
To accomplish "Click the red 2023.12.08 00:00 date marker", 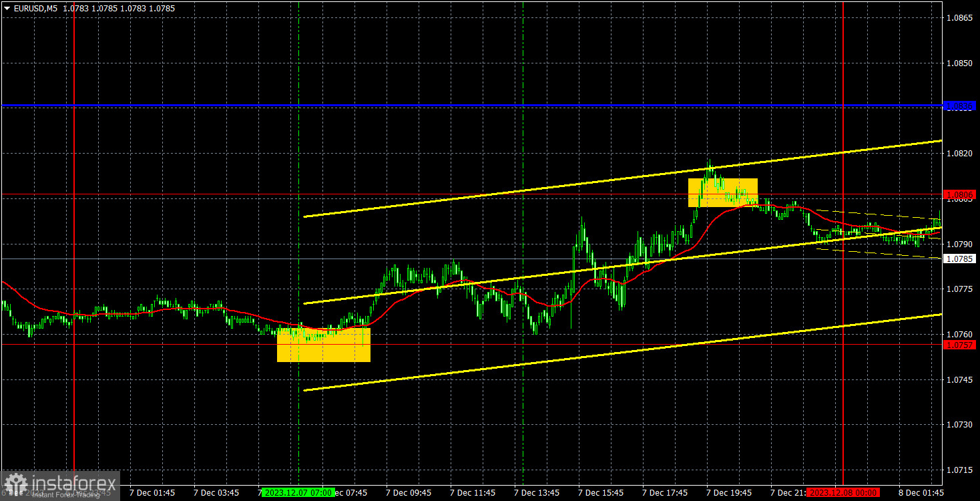I will tap(842, 492).
